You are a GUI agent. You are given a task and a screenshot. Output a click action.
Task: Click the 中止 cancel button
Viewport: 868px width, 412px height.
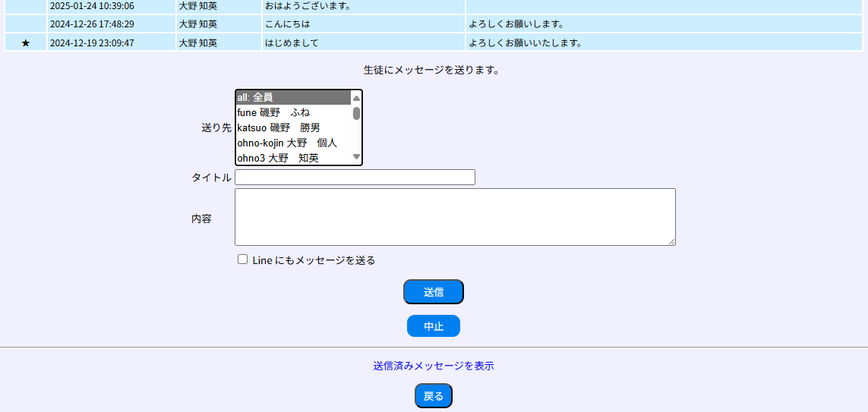click(433, 326)
